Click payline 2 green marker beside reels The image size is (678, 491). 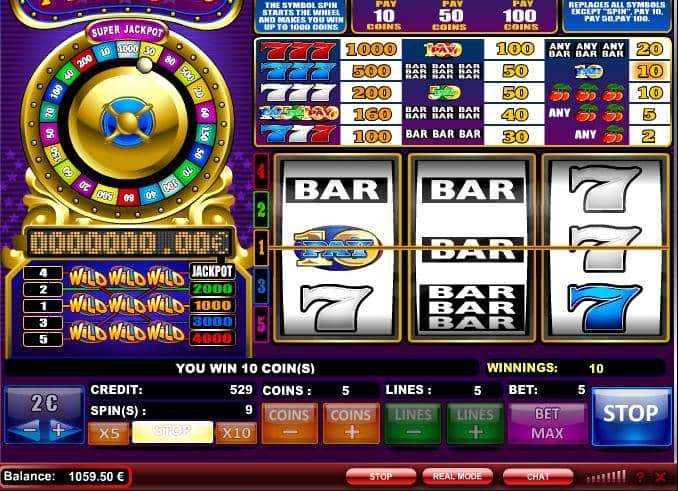(261, 210)
